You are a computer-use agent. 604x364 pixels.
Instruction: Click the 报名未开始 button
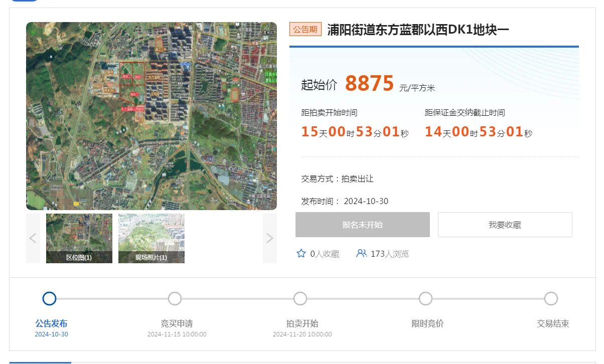(363, 225)
